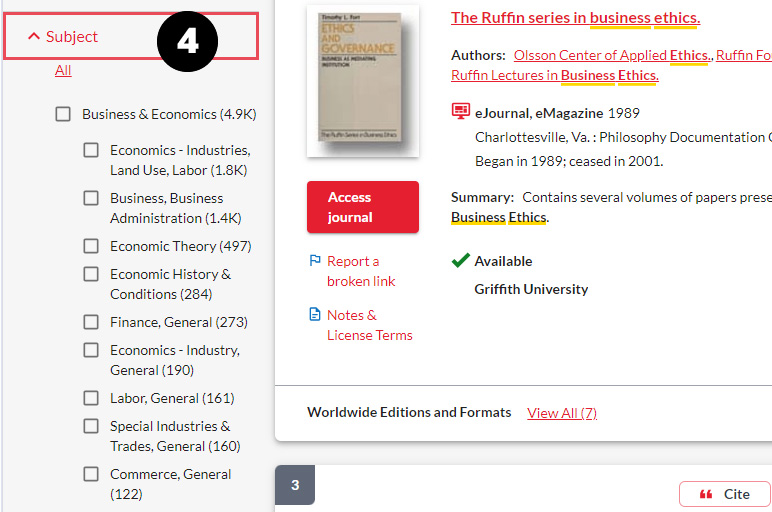Click the All subjects link
This screenshot has width=772, height=512.
pos(63,70)
